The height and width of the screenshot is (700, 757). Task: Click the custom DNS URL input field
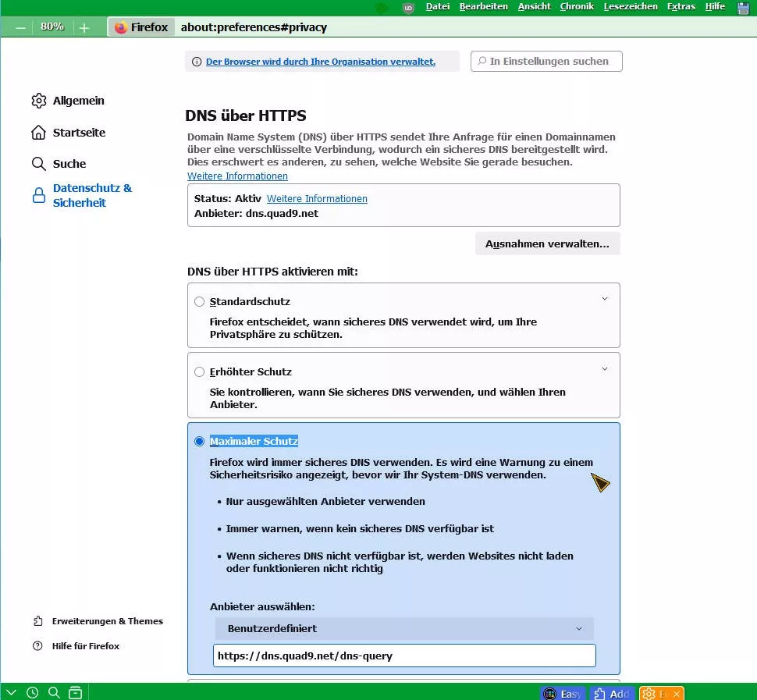click(x=404, y=656)
